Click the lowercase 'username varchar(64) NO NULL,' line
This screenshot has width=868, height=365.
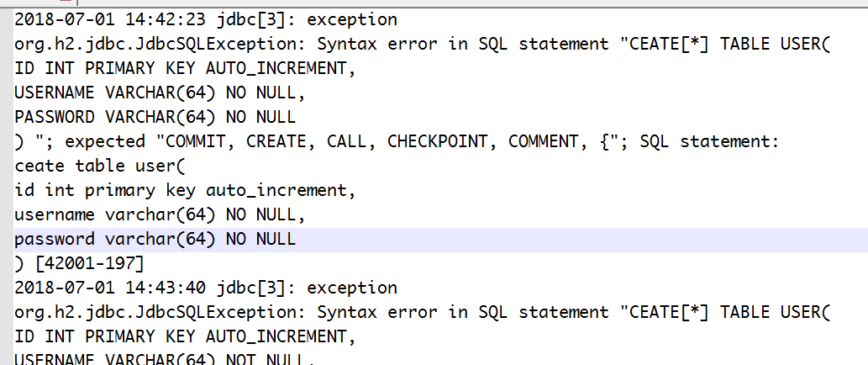click(x=160, y=215)
